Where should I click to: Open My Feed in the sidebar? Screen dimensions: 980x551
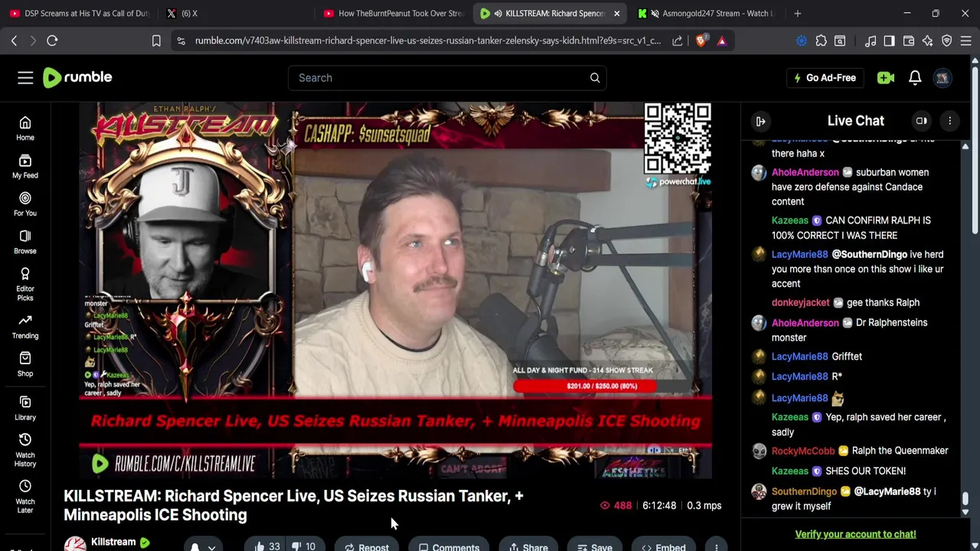pyautogui.click(x=25, y=166)
